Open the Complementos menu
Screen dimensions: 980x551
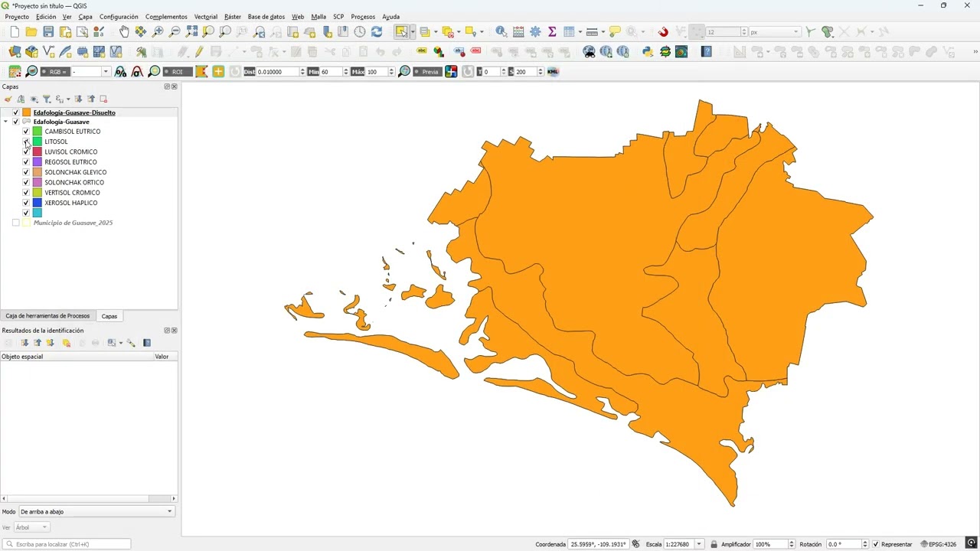point(166,16)
